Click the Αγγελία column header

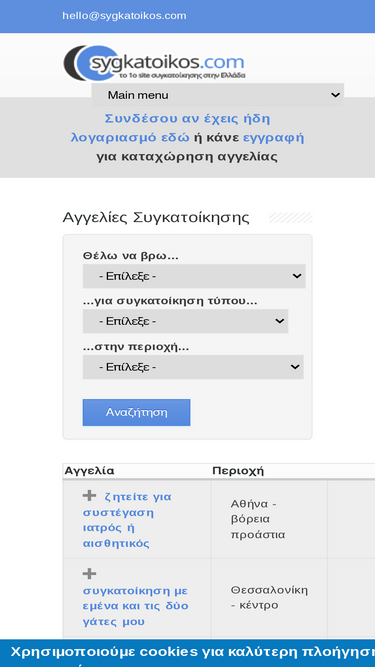coord(89,471)
